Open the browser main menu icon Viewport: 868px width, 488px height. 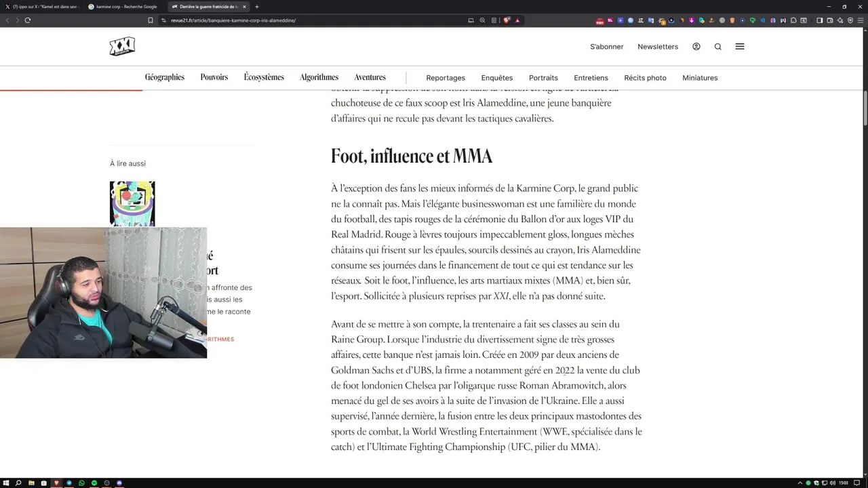pos(861,20)
